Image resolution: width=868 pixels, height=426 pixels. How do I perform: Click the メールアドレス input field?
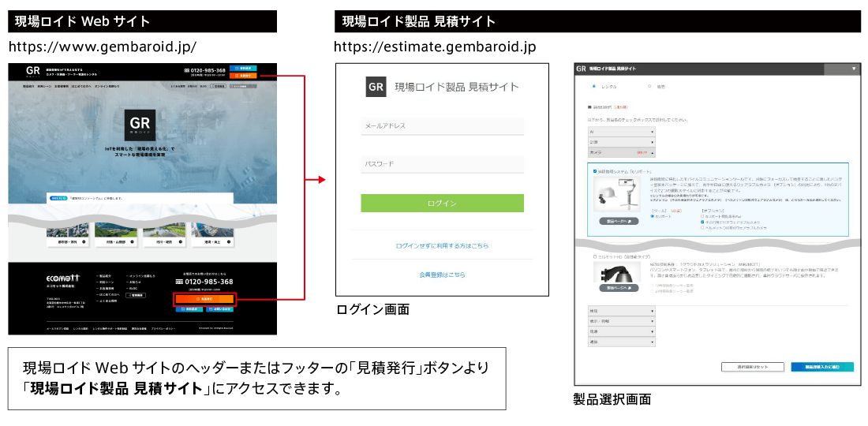tap(442, 126)
